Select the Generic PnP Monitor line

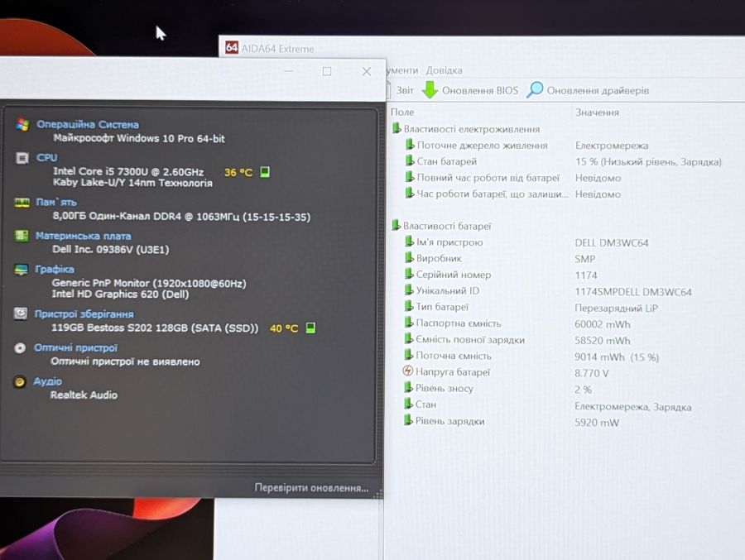[x=149, y=283]
